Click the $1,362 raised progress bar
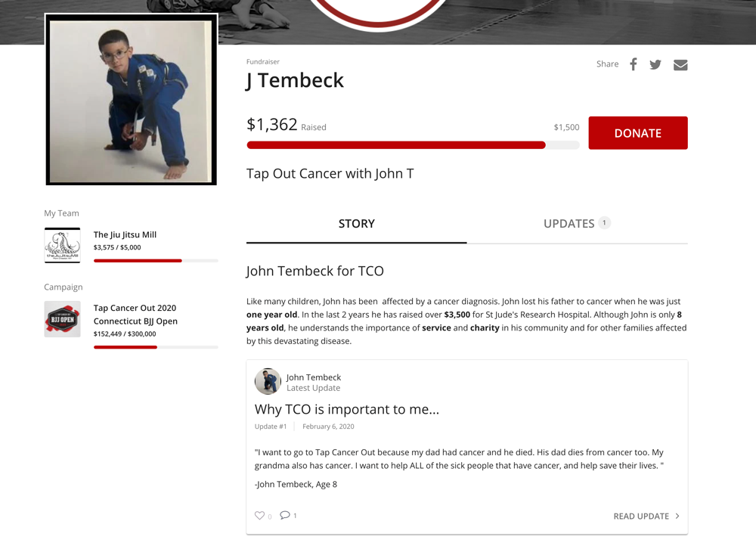Screen dimensions: 756x546 pos(413,145)
